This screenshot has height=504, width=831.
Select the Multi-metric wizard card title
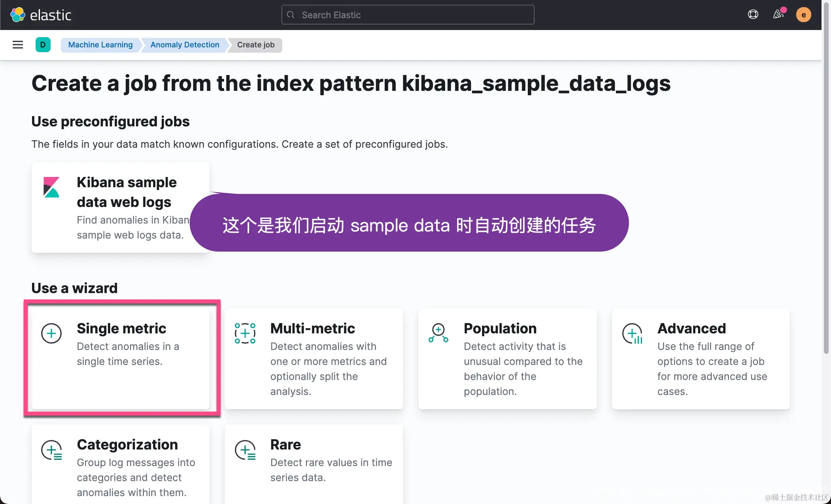312,328
